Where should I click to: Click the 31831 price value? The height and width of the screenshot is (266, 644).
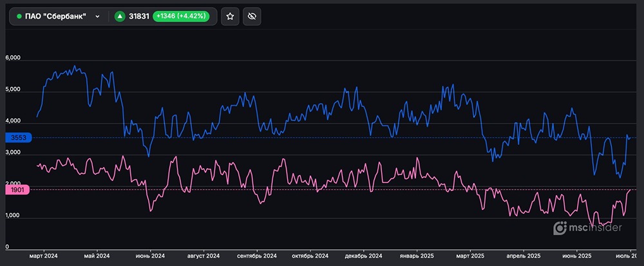138,17
